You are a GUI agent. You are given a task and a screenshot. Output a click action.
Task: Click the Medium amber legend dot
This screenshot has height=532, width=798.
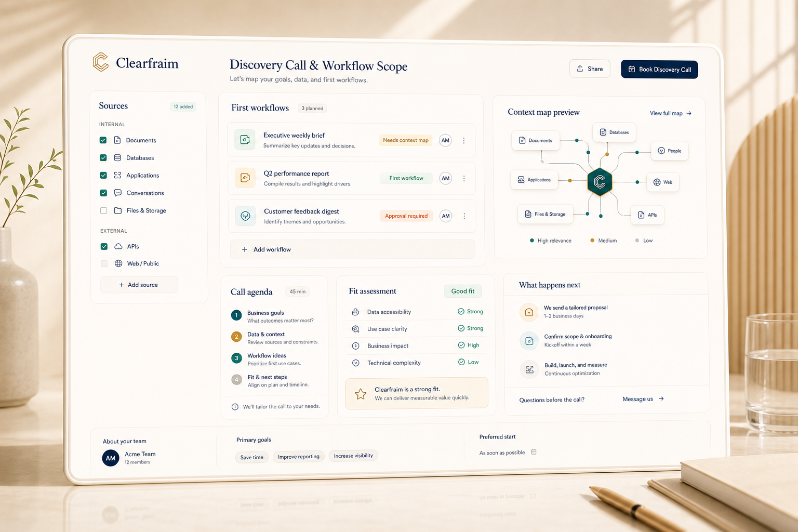[x=592, y=241]
